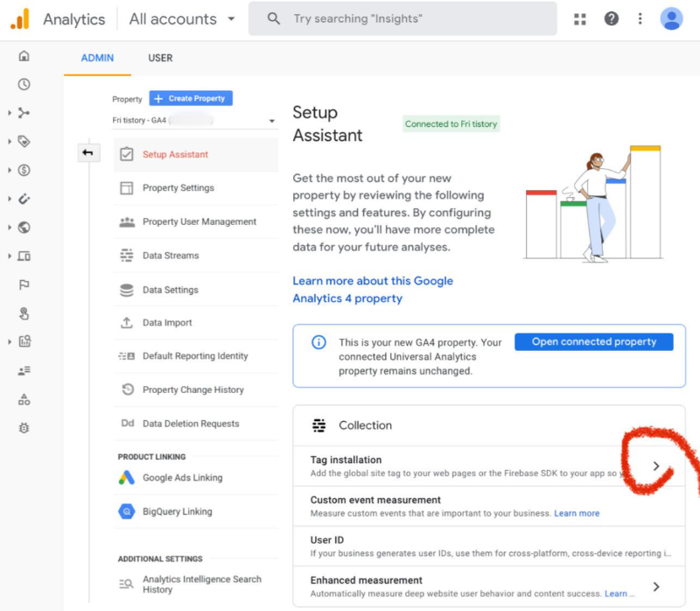Image resolution: width=700 pixels, height=611 pixels.
Task: Open the Help question mark icon
Action: click(x=611, y=18)
